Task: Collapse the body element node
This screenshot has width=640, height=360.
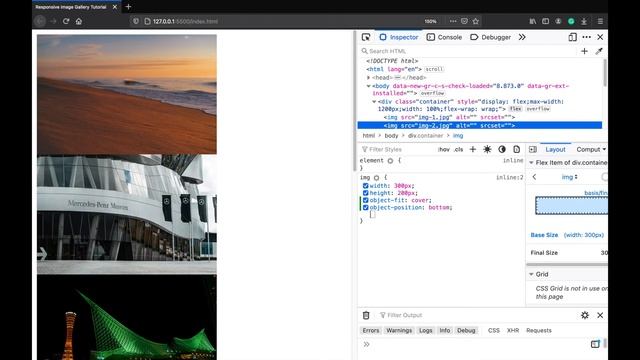Action: coord(368,86)
